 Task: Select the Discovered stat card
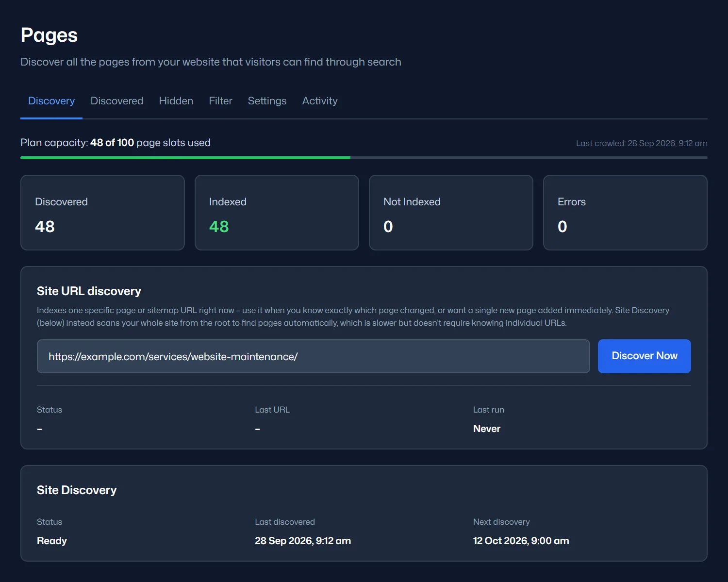(102, 213)
